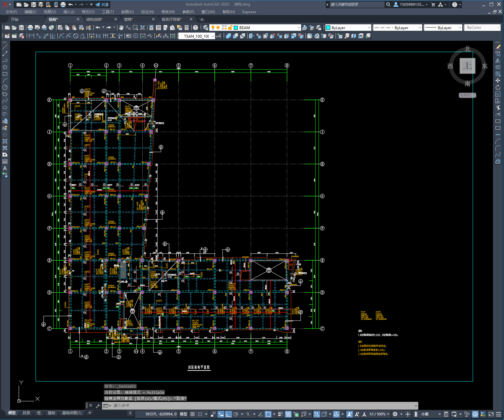Open the Express menu
Viewport: 504px width, 420px height.
249,12
